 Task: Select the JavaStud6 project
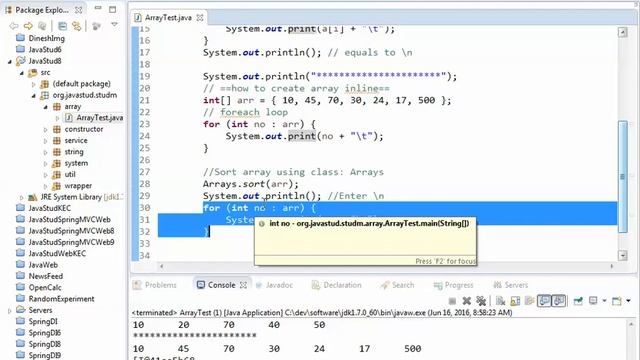(39, 49)
